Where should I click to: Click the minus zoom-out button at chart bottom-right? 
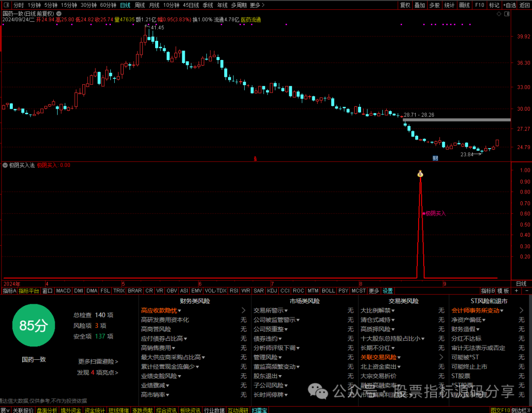pos(527,291)
